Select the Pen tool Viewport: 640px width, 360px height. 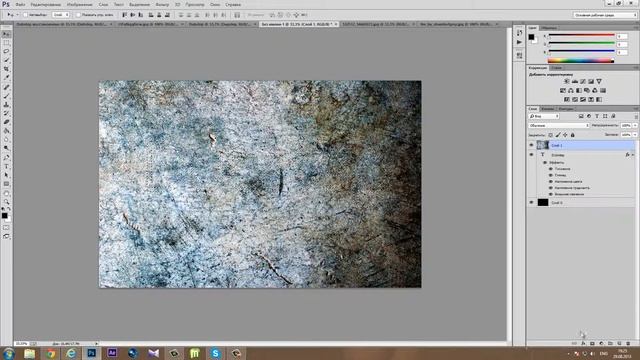(6, 158)
